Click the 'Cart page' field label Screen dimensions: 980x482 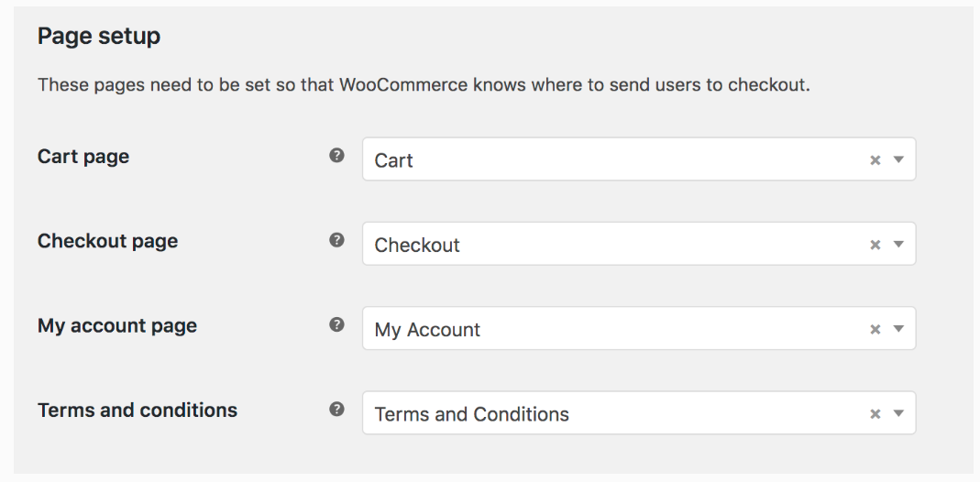[83, 157]
